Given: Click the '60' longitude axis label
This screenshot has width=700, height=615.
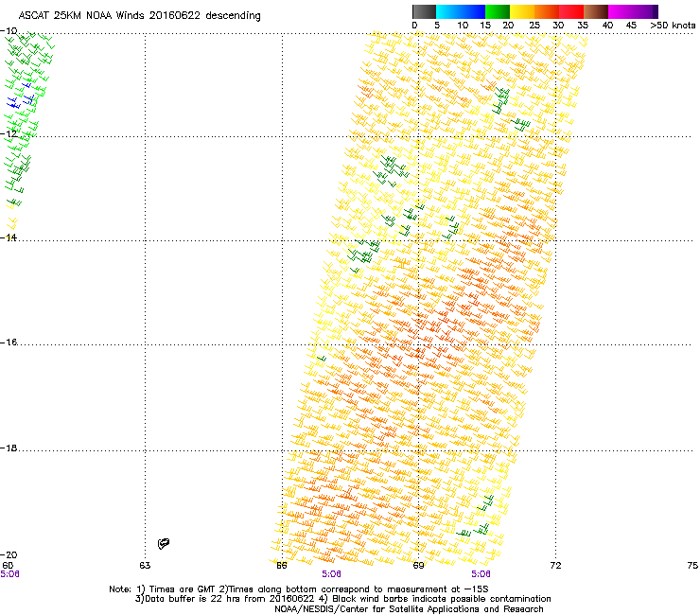Looking at the screenshot, I should click(x=8, y=566).
